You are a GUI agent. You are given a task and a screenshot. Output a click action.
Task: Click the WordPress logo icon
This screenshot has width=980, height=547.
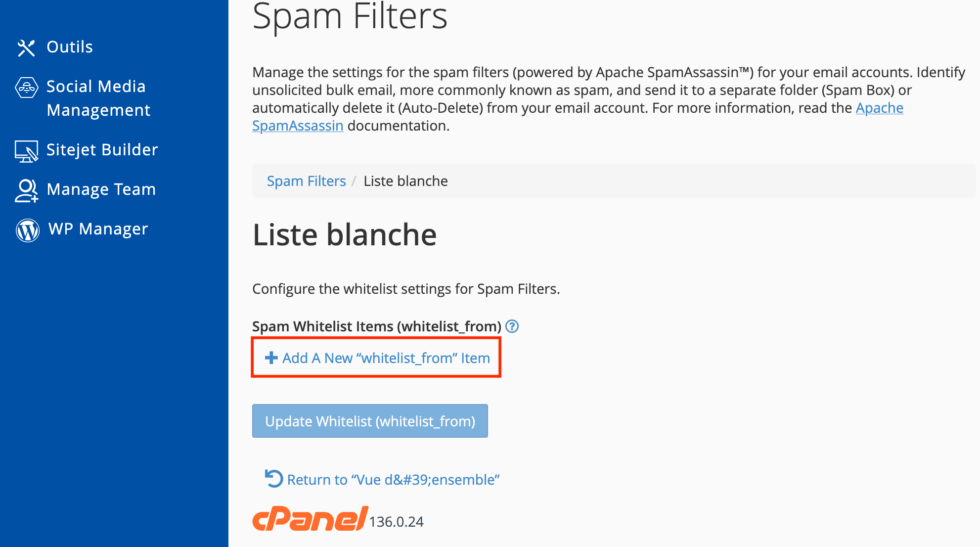tap(28, 230)
